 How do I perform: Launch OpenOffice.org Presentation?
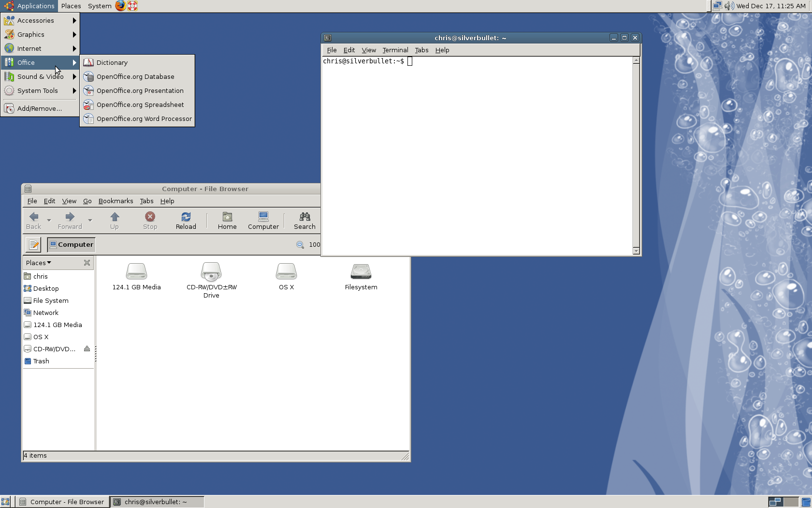click(137, 90)
